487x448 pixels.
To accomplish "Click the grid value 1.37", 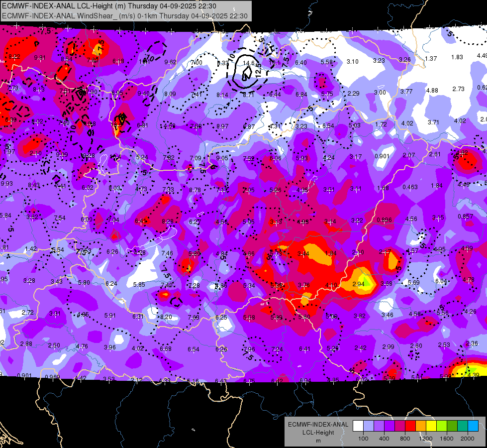I will [431, 58].
